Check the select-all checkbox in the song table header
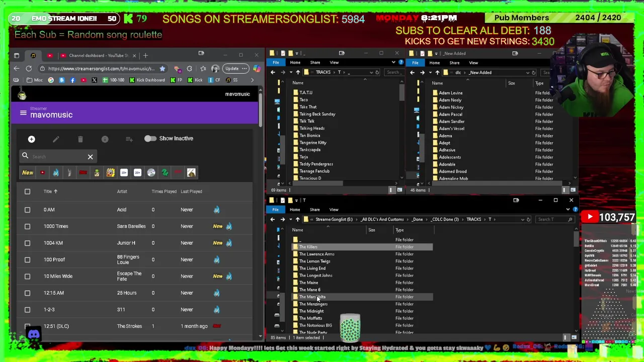 (27, 192)
